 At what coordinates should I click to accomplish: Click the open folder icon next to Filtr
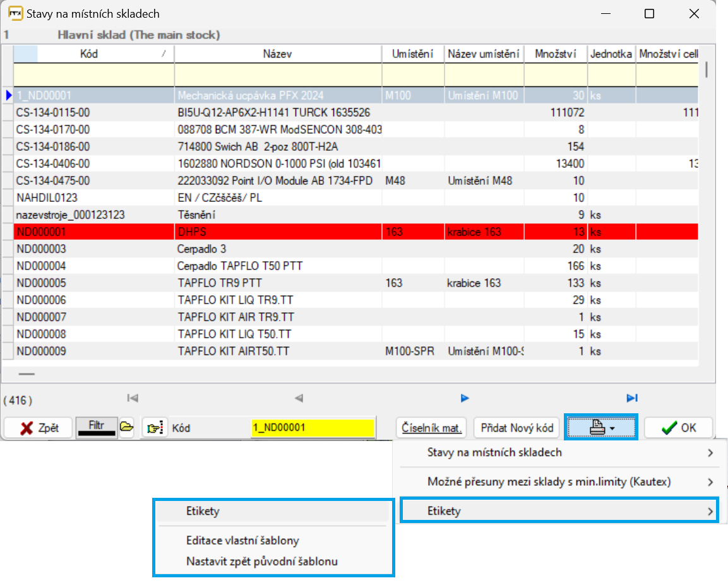tap(127, 427)
